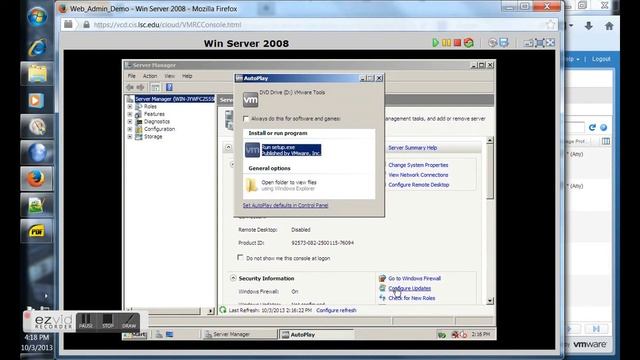Open Windows Explorer folder icon on host taskbar
Image resolution: width=640 pixels, height=360 pixels.
(x=37, y=74)
